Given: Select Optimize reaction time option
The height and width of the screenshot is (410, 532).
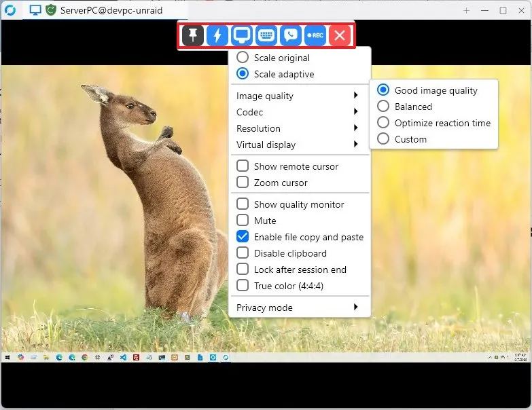Looking at the screenshot, I should 434,123.
